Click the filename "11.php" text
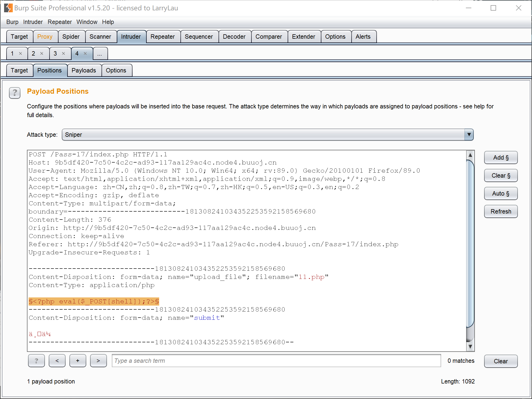The height and width of the screenshot is (399, 532). pos(312,277)
